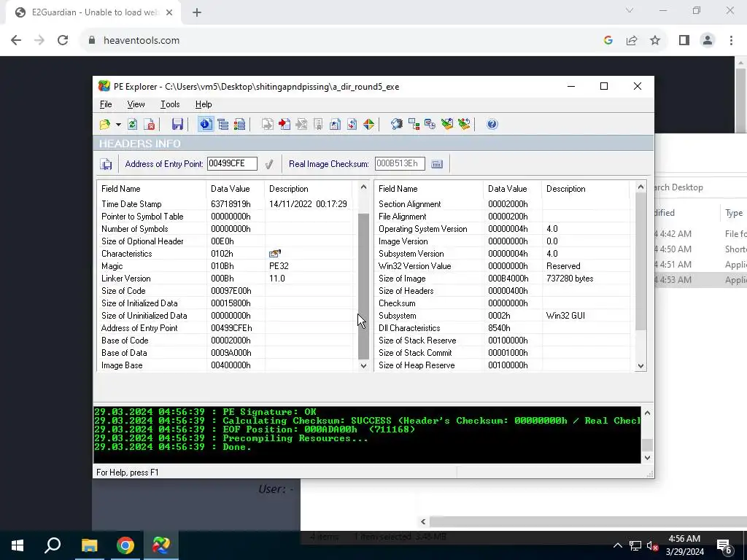Click the Import viewer icon with red arrow

[285, 124]
